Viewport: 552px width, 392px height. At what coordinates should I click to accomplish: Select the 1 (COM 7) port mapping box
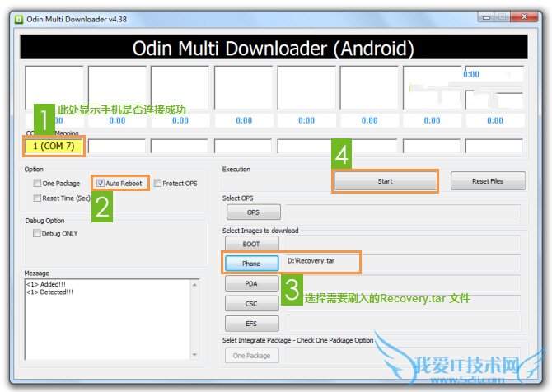pyautogui.click(x=54, y=146)
